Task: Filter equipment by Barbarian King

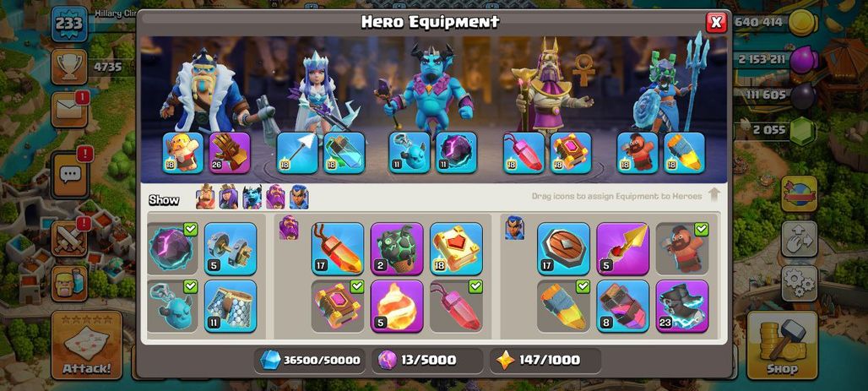Action: click(x=205, y=197)
